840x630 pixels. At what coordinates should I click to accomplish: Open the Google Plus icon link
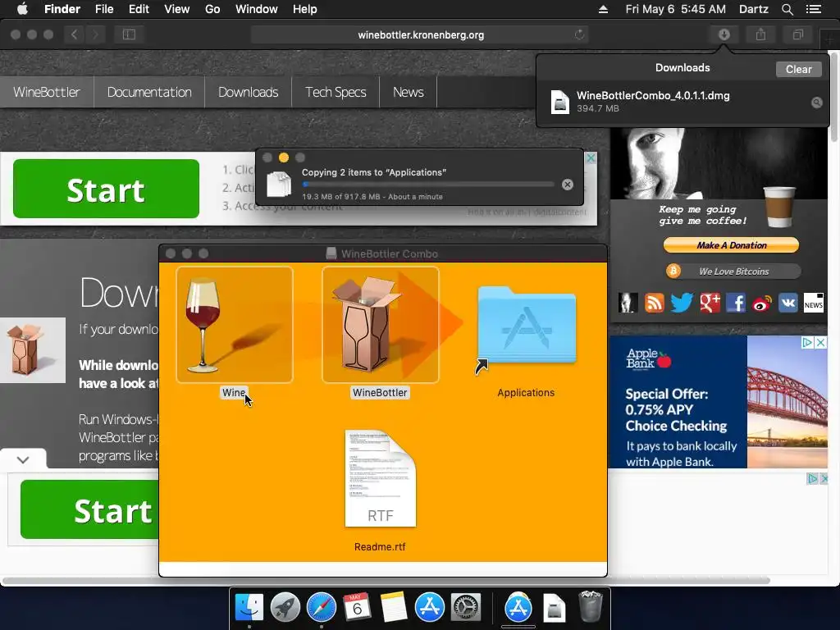coord(710,303)
